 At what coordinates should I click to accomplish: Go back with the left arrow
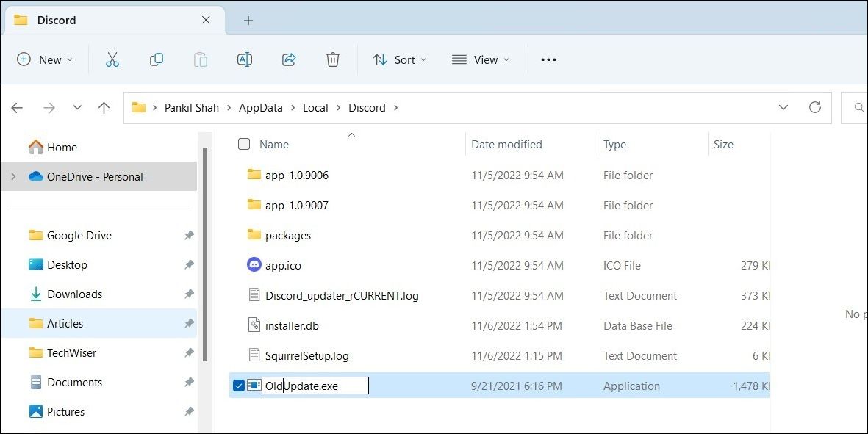pos(17,108)
